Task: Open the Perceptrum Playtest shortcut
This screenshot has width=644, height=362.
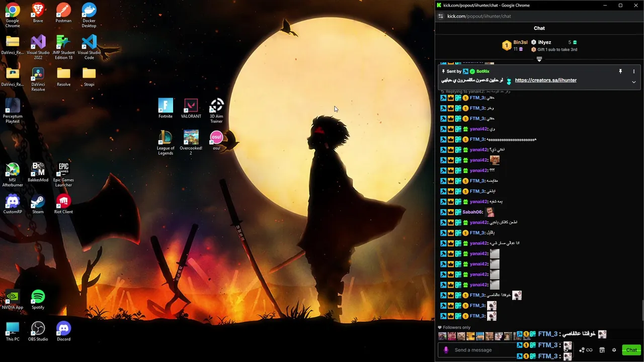Action: pyautogui.click(x=13, y=111)
